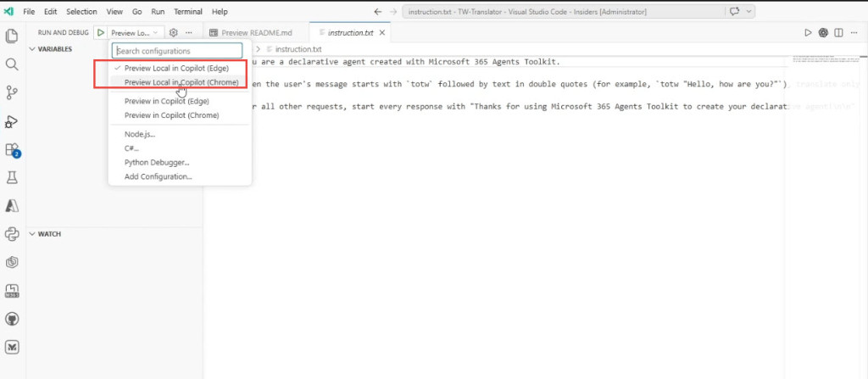Open the GitHub activity bar icon
868x379 pixels.
(12, 319)
